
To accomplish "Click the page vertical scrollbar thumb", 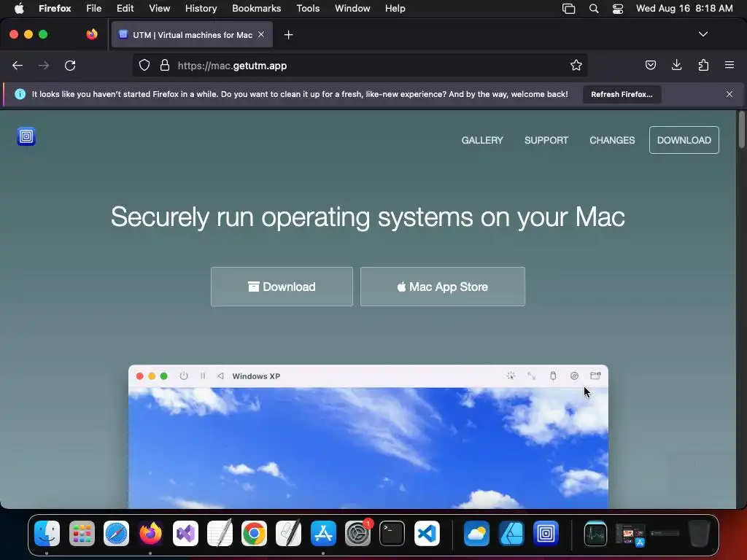I will click(741, 130).
